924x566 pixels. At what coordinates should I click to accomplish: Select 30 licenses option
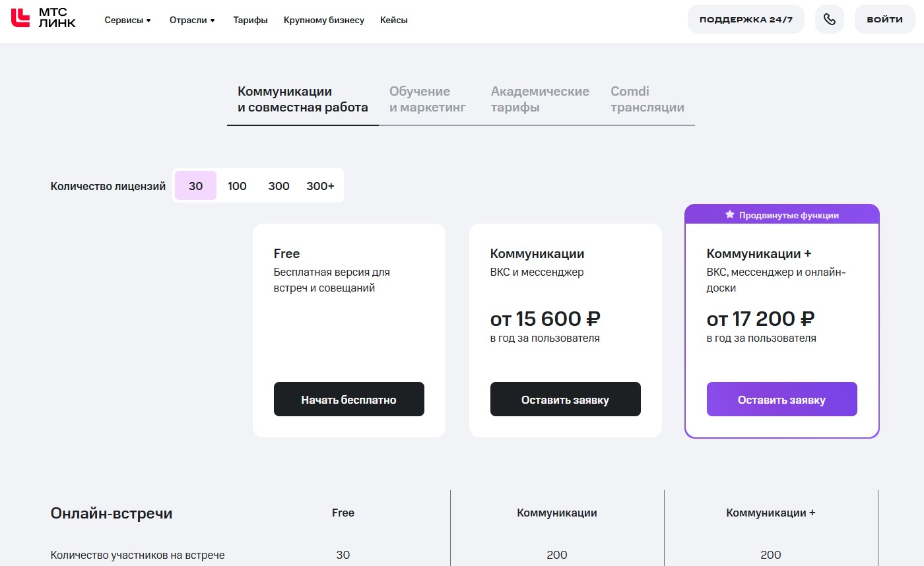point(195,186)
